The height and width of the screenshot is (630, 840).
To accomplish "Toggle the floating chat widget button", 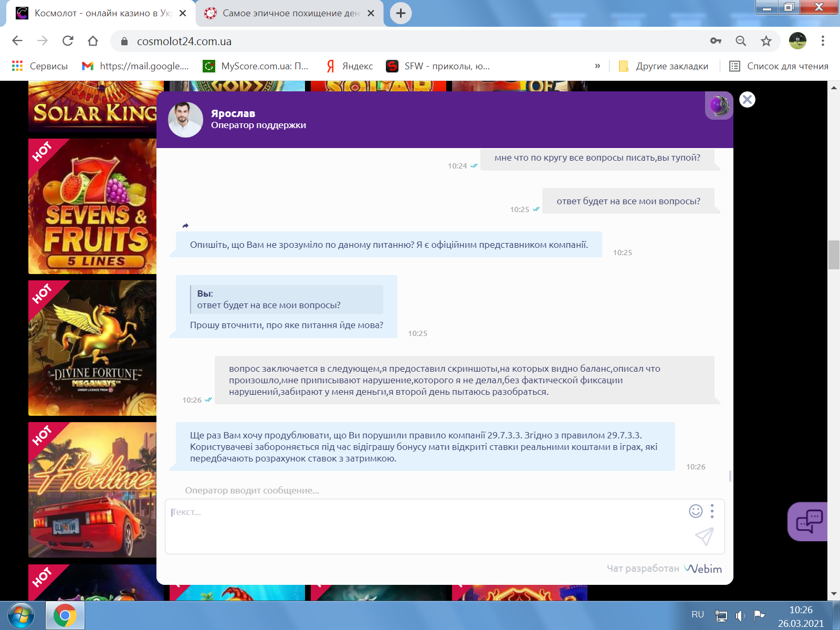I will [x=808, y=521].
